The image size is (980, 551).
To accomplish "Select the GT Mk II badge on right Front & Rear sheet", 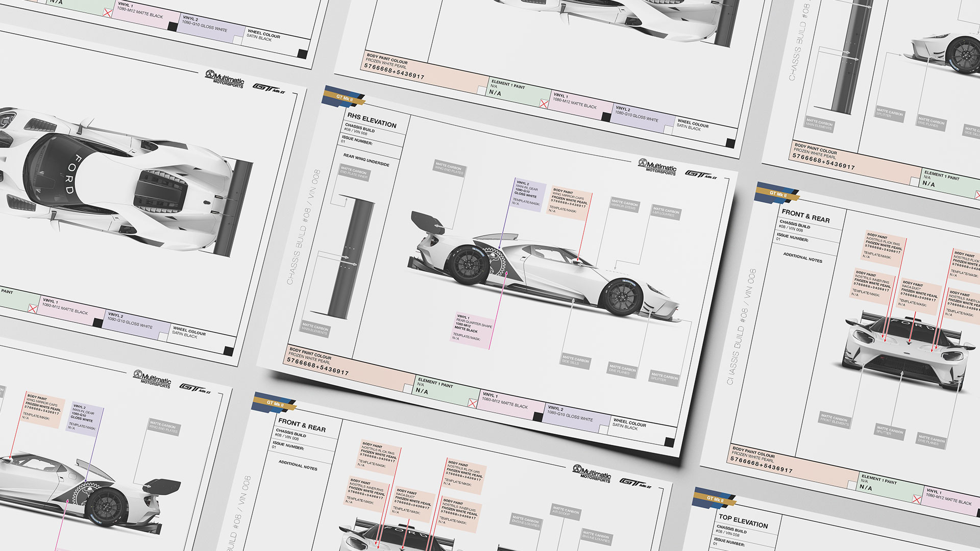I will coord(777,193).
